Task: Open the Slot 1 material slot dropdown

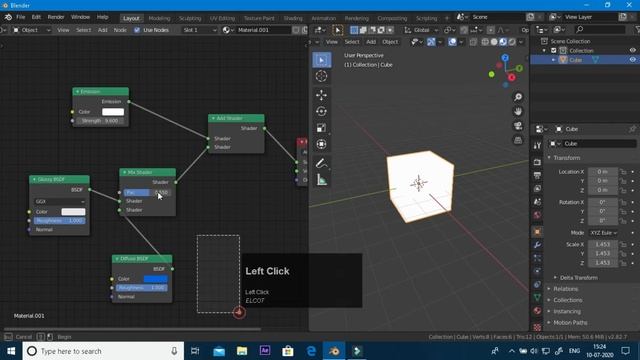Action: (200, 30)
